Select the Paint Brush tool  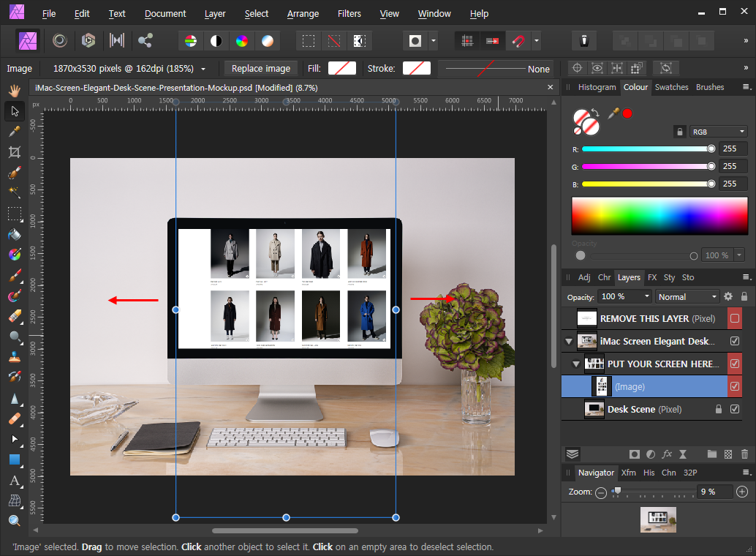click(15, 275)
